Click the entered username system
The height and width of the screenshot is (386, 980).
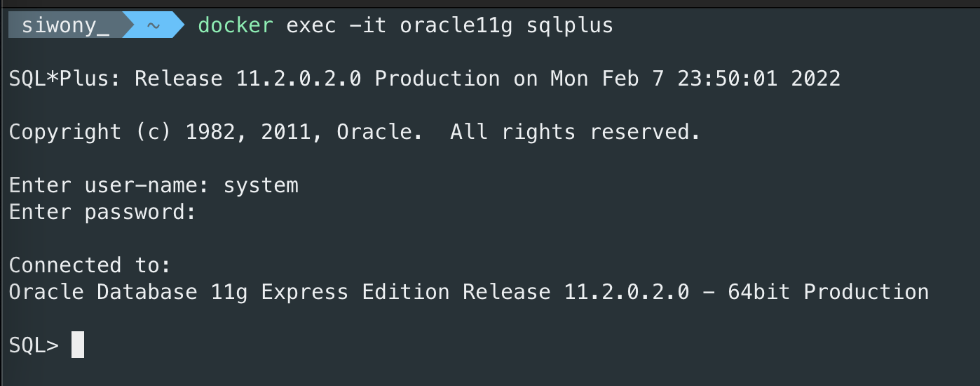tap(261, 185)
